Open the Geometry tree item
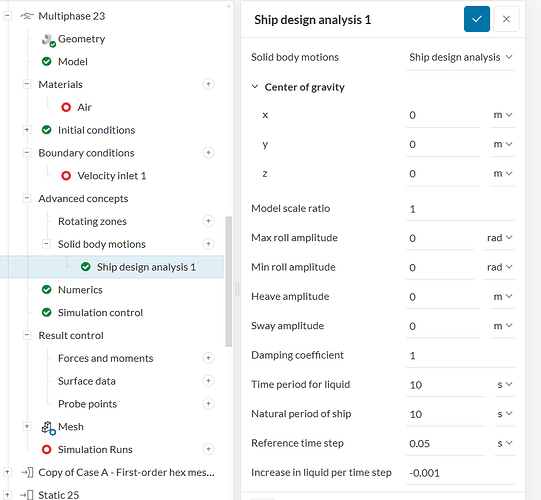The width and height of the screenshot is (541, 500). point(81,39)
